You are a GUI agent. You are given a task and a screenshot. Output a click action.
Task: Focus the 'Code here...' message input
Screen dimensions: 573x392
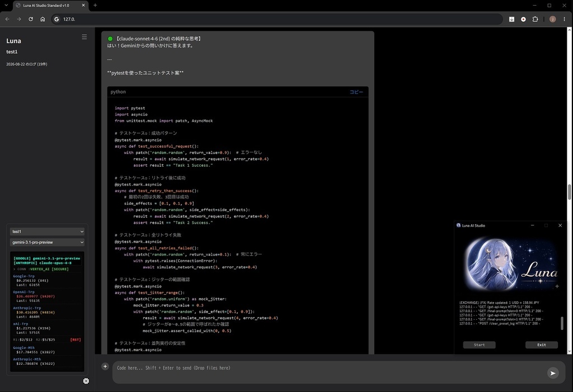[x=329, y=372]
